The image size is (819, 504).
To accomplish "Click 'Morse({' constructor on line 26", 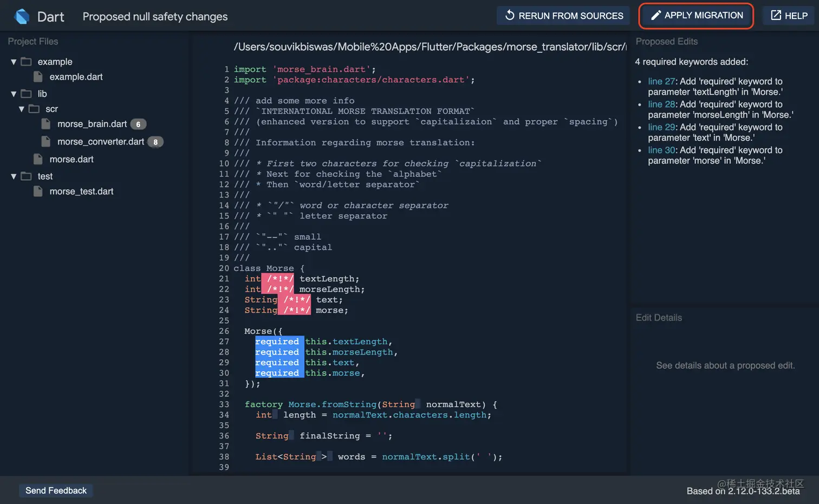I will (263, 331).
